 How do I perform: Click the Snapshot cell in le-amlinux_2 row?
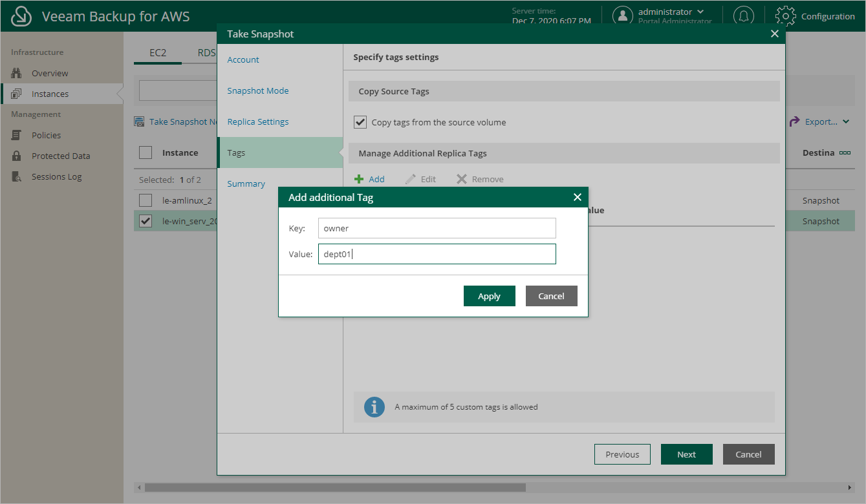(821, 200)
